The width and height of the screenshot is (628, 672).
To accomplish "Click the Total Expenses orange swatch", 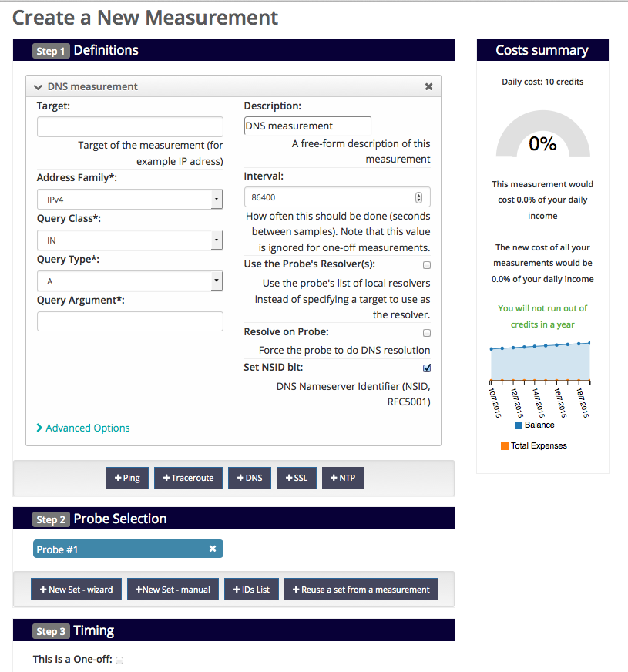I will [x=505, y=446].
